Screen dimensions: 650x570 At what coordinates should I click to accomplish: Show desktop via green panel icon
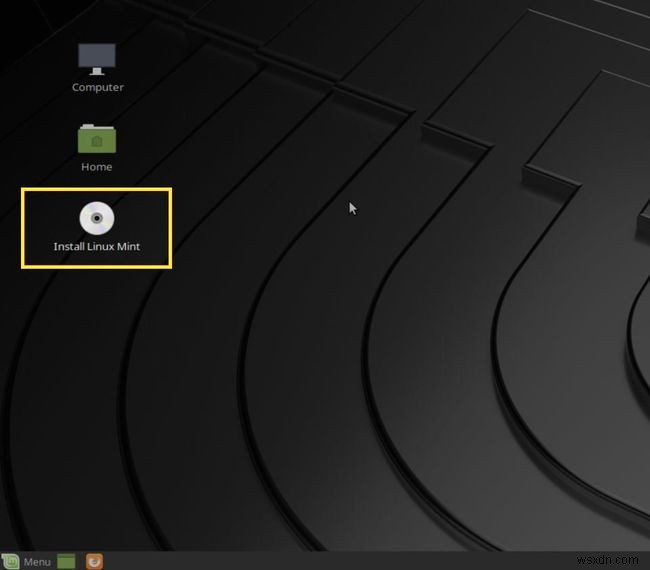click(66, 562)
